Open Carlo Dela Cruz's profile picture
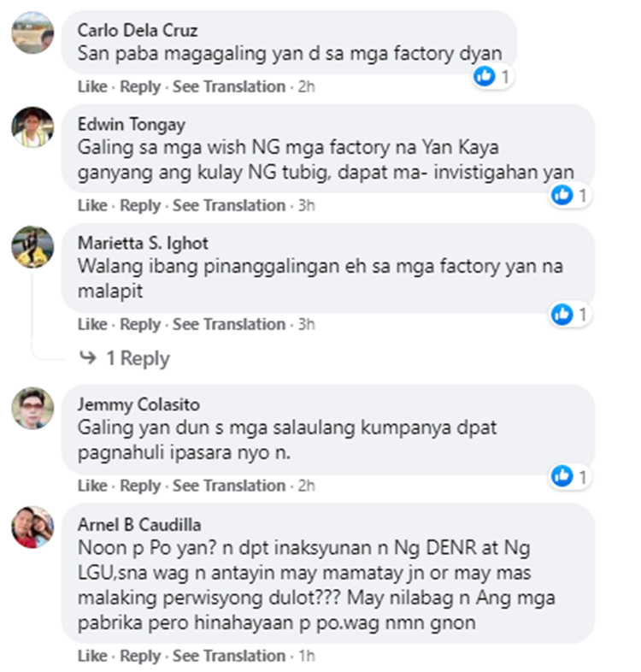The image size is (641, 672). click(33, 32)
